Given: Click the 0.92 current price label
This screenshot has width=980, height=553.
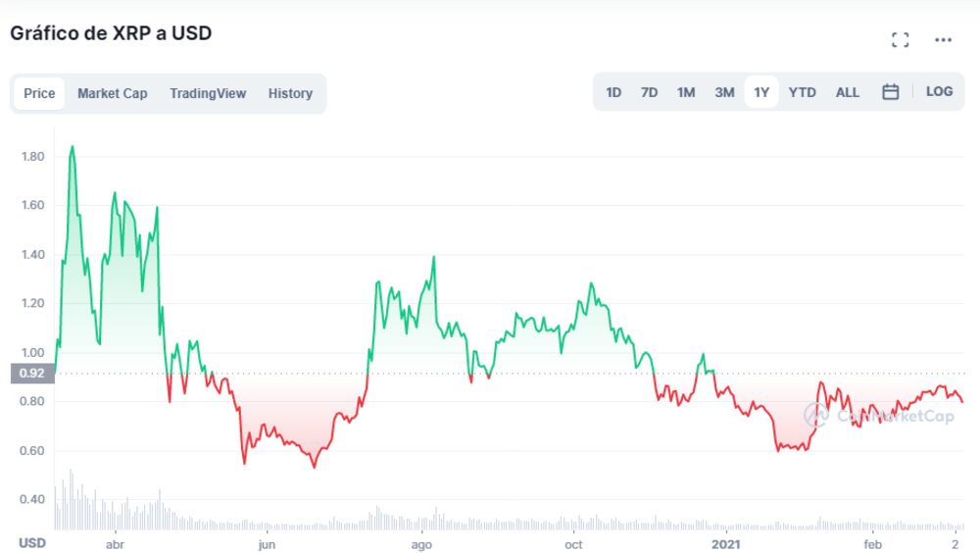Looking at the screenshot, I should point(32,374).
